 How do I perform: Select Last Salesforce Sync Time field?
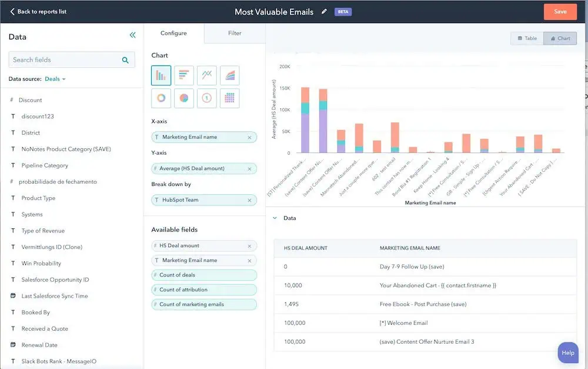coord(54,296)
